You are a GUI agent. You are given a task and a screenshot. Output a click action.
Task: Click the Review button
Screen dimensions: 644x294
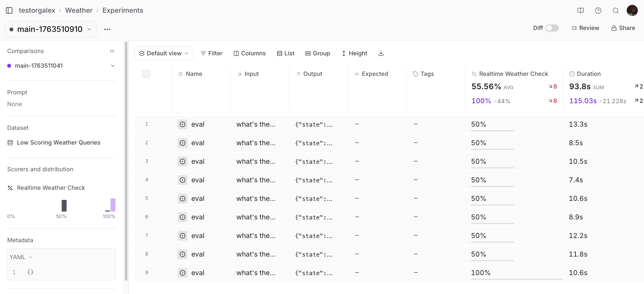[x=585, y=28]
